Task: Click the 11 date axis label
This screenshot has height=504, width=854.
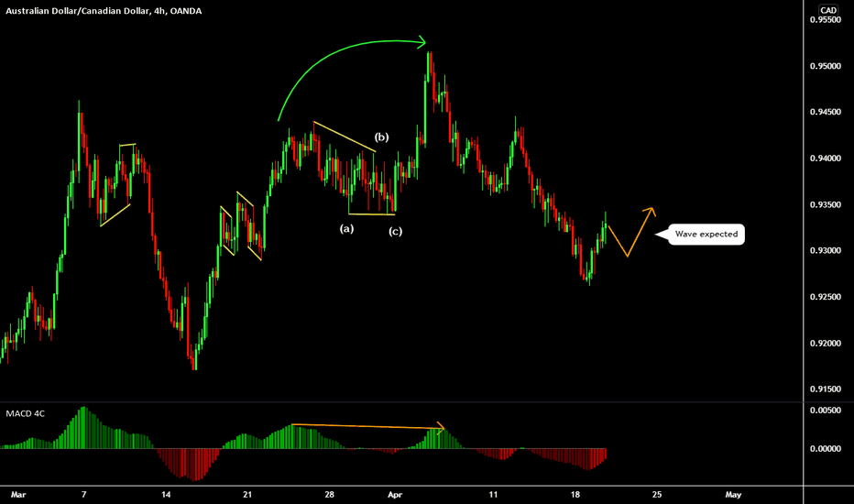Action: tap(493, 495)
